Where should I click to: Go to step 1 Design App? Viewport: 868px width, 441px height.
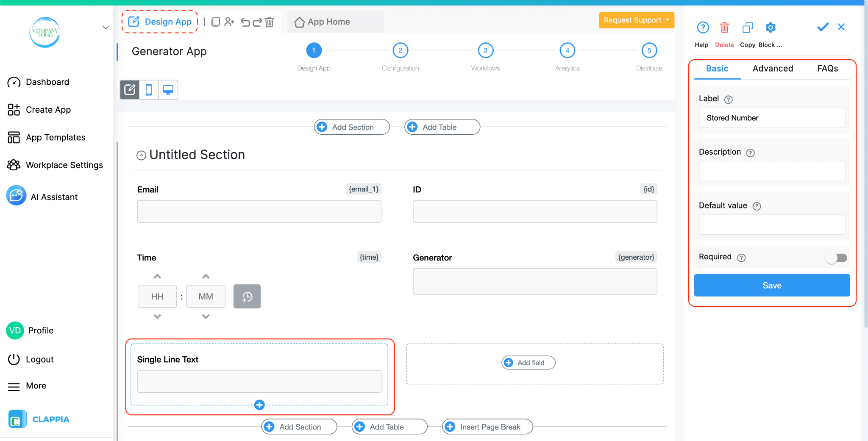point(314,50)
